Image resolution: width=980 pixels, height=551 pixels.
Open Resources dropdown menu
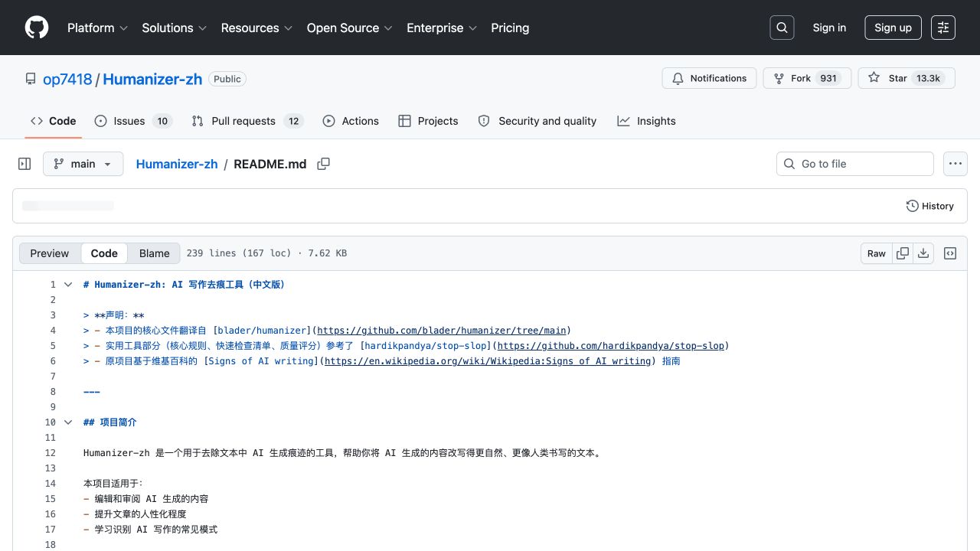pyautogui.click(x=256, y=28)
